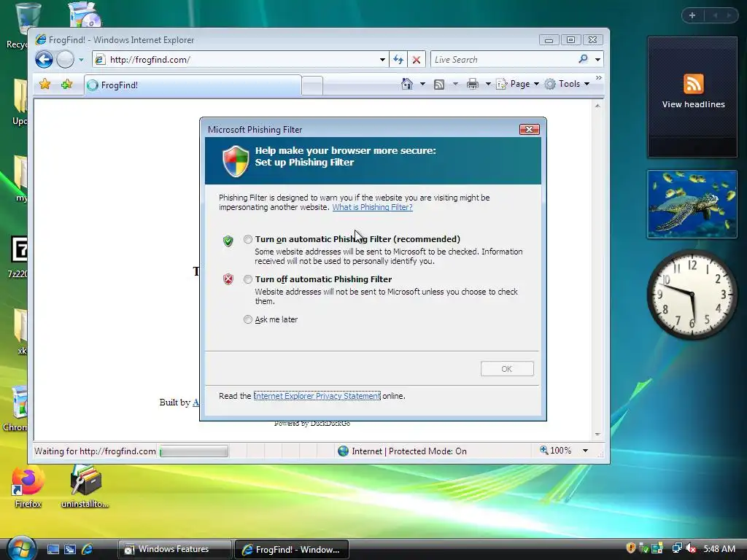747x560 pixels.
Task: Show more toolbar commands chevron
Action: pyautogui.click(x=599, y=77)
